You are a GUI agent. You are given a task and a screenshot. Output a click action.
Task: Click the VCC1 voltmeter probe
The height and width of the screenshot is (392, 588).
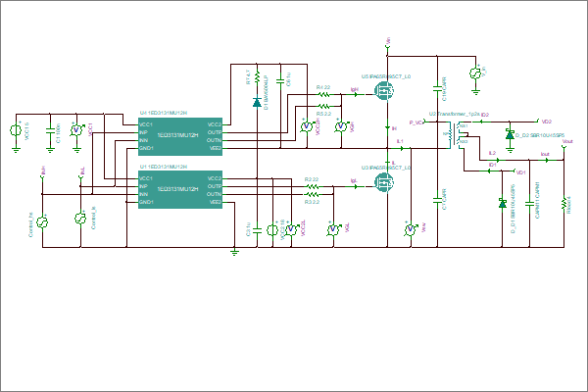pos(76,130)
